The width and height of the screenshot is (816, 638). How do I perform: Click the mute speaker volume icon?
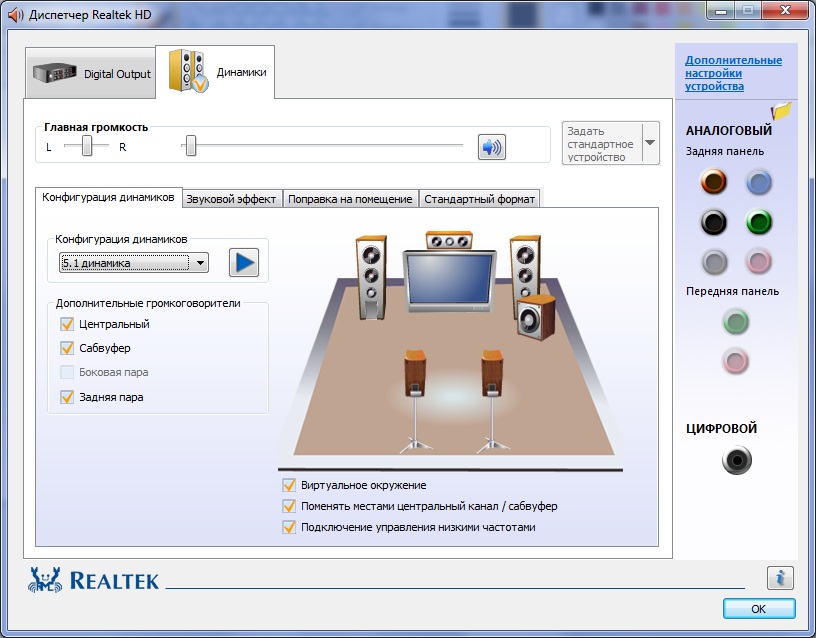tap(491, 147)
